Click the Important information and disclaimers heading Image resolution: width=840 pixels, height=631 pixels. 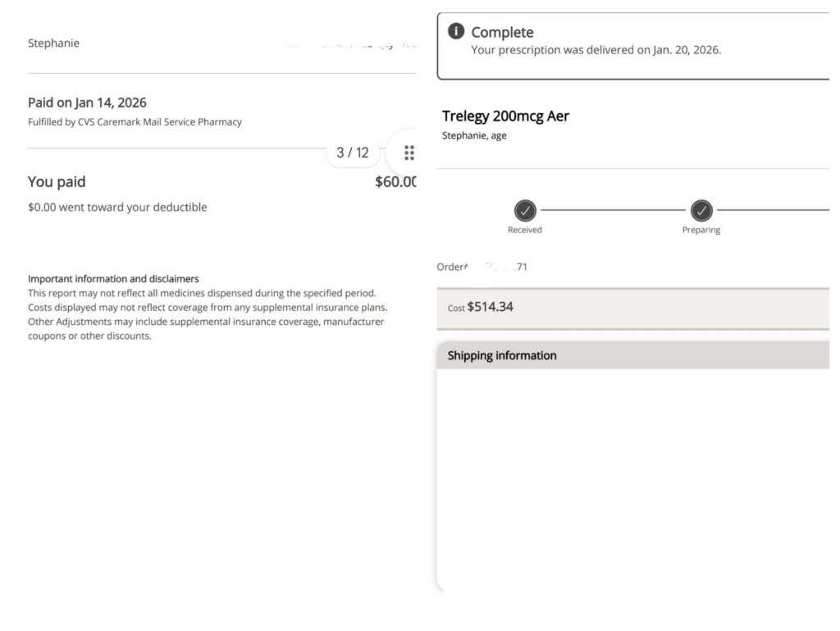pos(113,279)
